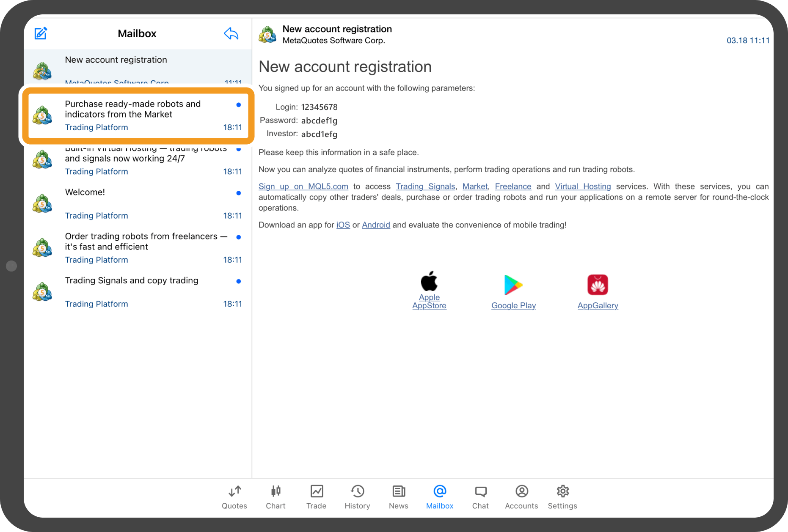Click the Sign up on MQL5.com link
This screenshot has height=532, width=788.
(303, 186)
